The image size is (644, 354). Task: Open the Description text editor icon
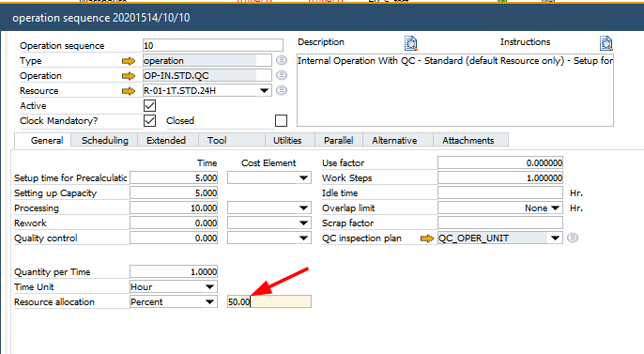tap(411, 42)
